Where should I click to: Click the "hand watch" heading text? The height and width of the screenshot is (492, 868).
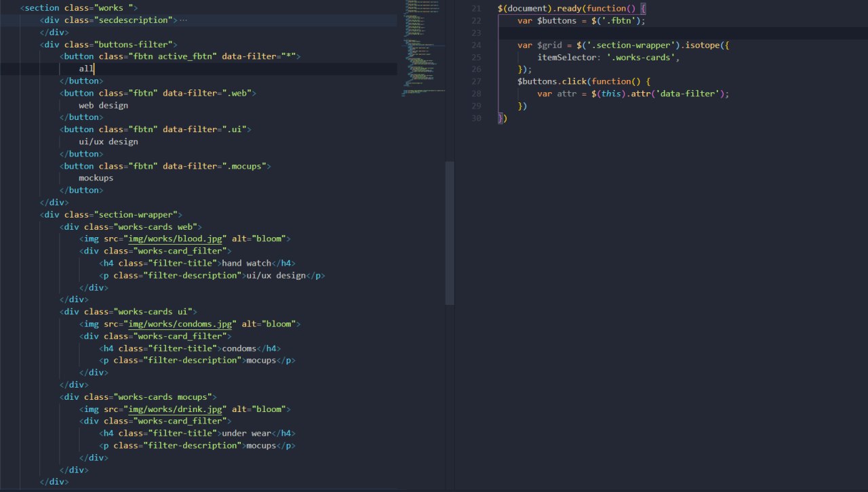click(247, 263)
